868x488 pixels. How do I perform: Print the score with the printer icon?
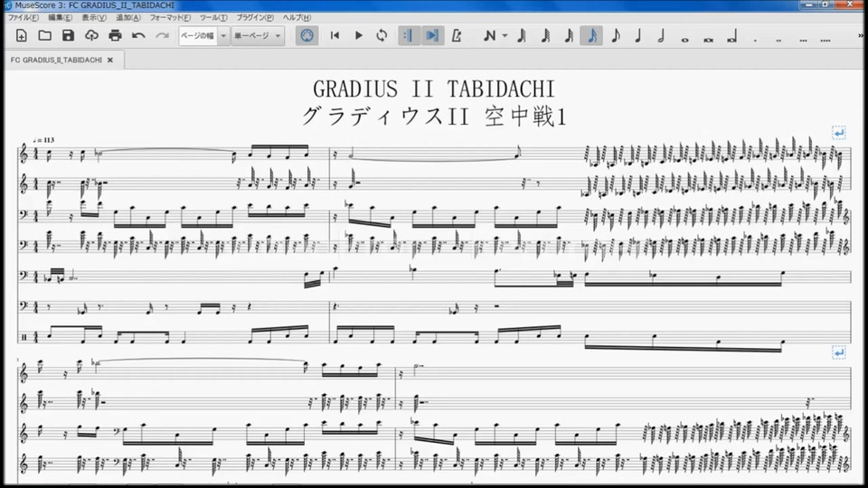click(x=115, y=36)
